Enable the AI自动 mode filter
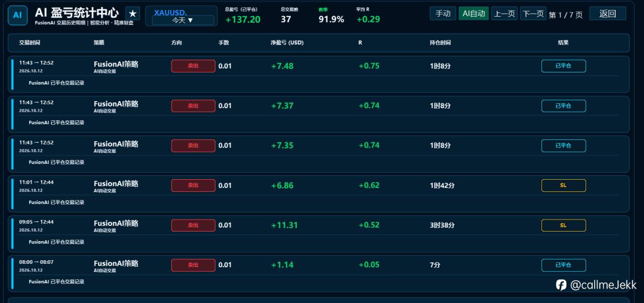Image resolution: width=644 pixels, height=303 pixels. [x=473, y=14]
